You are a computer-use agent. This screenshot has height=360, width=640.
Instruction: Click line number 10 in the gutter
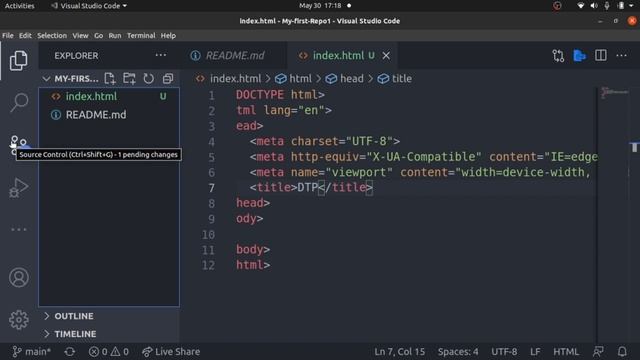[208, 235]
